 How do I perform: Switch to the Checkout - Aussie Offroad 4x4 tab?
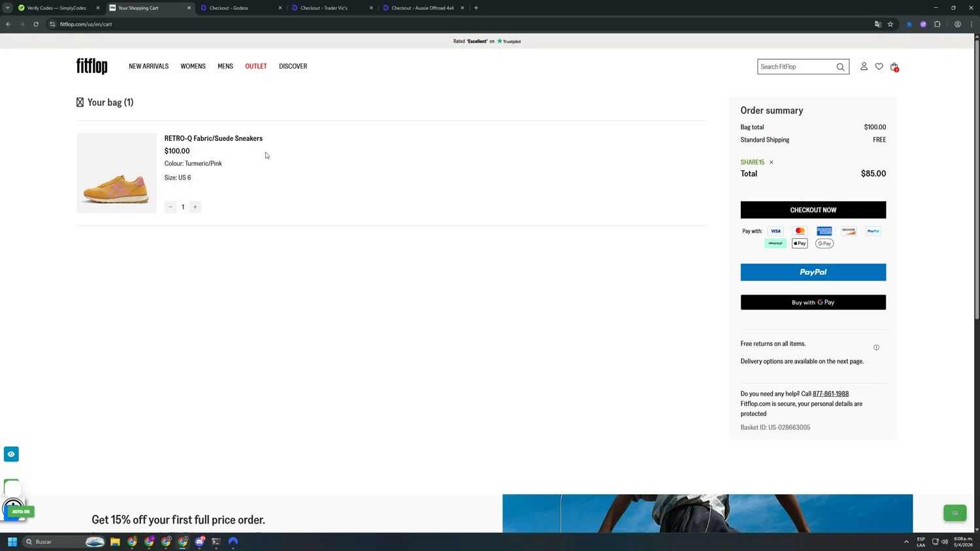tap(423, 8)
